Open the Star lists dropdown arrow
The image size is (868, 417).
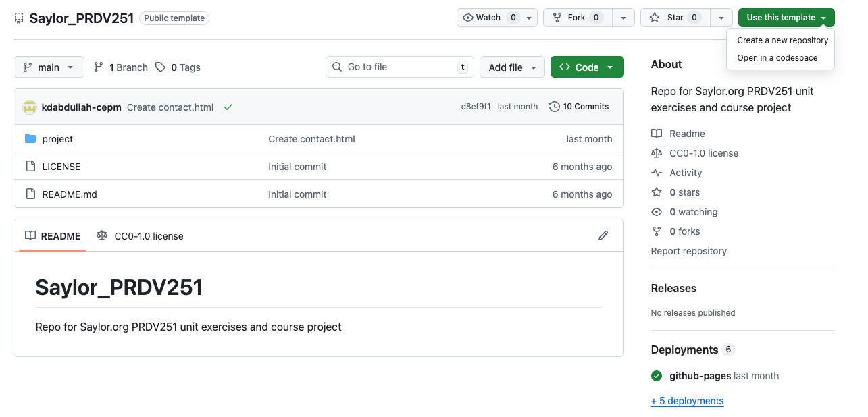(x=721, y=18)
